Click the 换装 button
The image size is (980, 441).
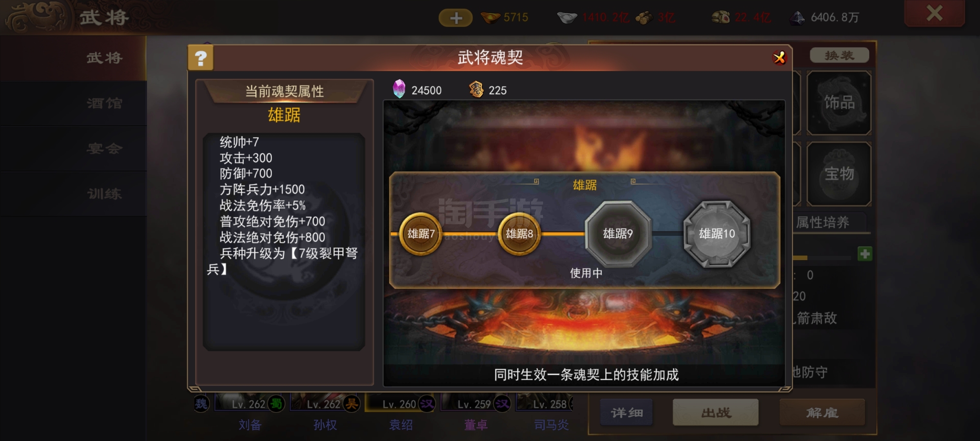coord(839,55)
